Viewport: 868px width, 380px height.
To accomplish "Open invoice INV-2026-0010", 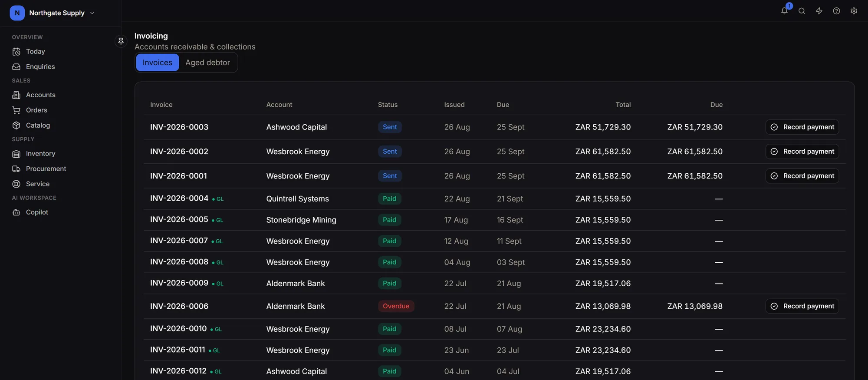I will tap(178, 329).
